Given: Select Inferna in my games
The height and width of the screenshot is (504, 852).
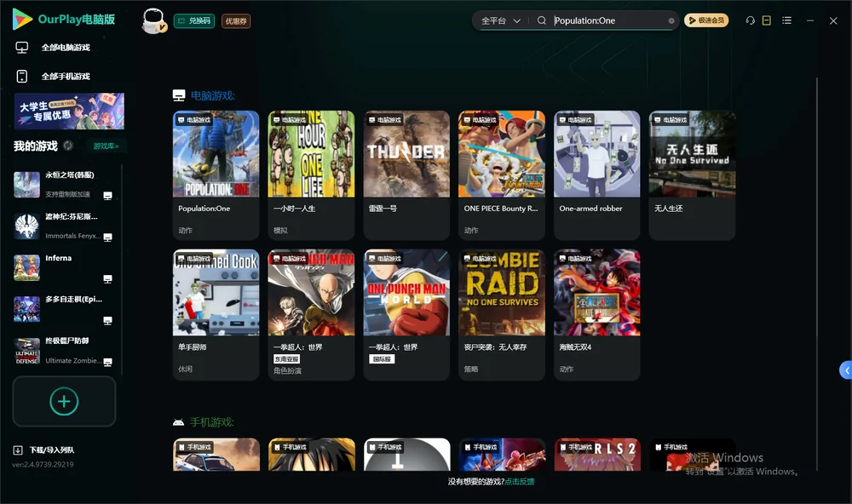Looking at the screenshot, I should pos(64,267).
